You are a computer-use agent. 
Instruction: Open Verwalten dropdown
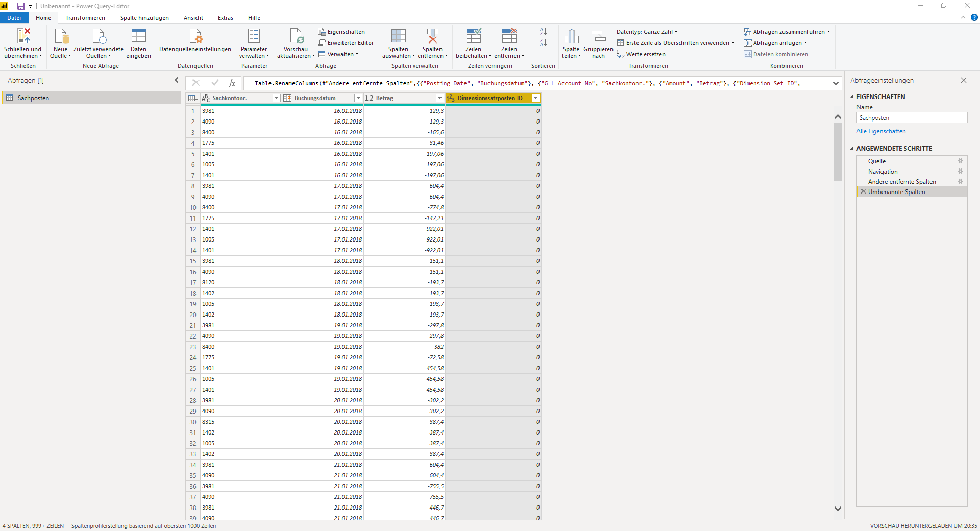(338, 54)
